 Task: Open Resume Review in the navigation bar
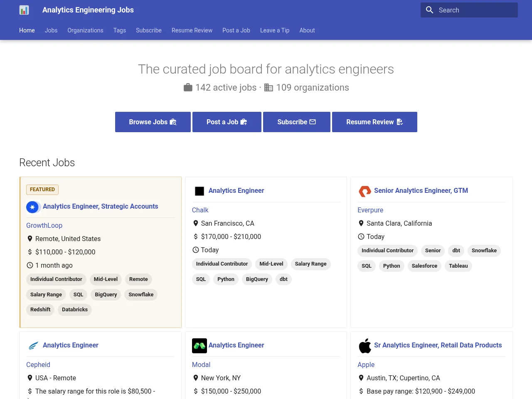click(192, 30)
